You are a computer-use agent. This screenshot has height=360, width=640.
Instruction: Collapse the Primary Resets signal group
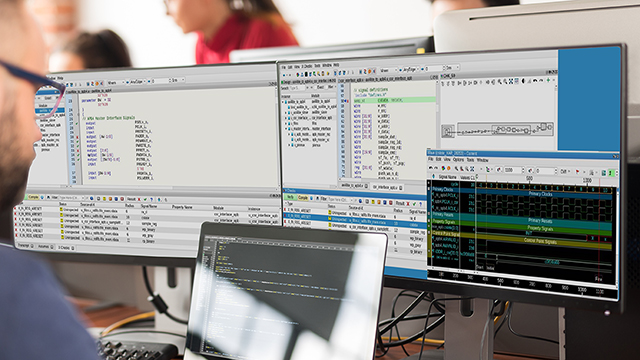click(429, 213)
